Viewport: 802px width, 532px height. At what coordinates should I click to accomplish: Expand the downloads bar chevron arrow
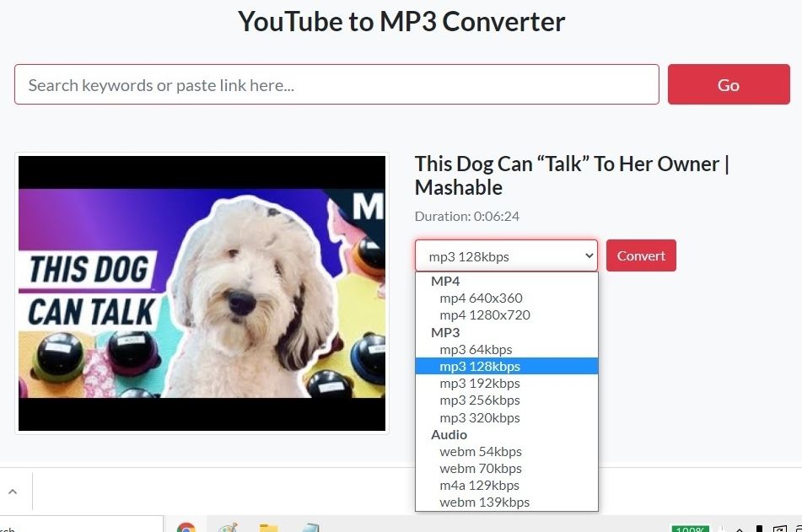[13, 492]
